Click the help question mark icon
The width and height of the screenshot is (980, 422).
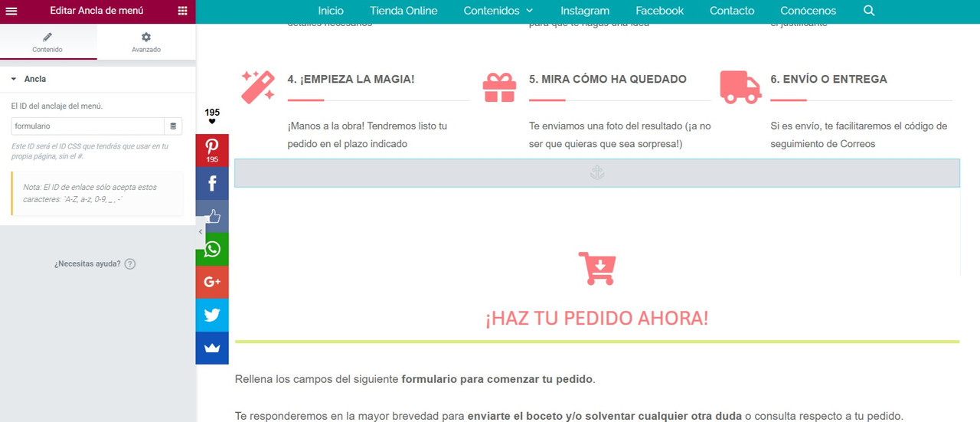130,263
